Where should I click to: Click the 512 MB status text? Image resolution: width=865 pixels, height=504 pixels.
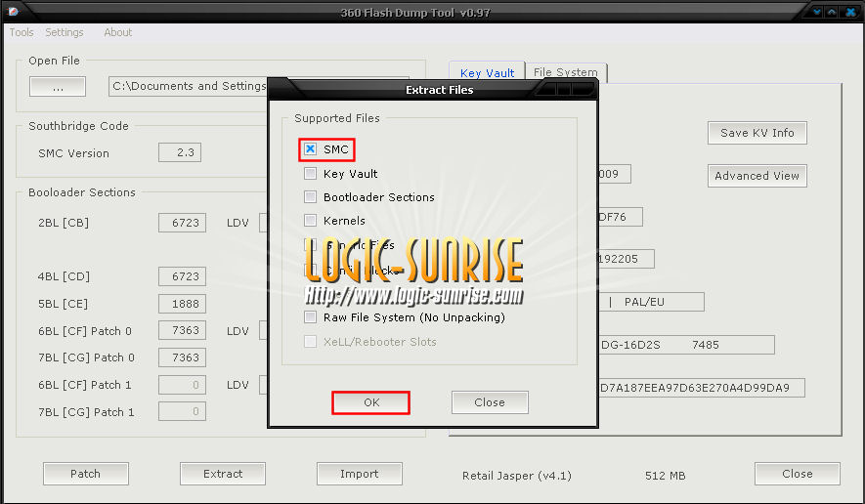tap(666, 476)
